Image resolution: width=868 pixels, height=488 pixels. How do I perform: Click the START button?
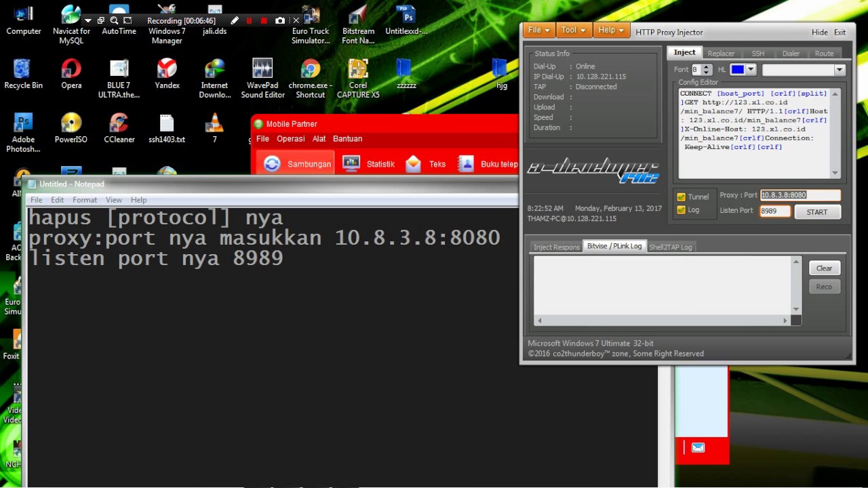pyautogui.click(x=816, y=212)
